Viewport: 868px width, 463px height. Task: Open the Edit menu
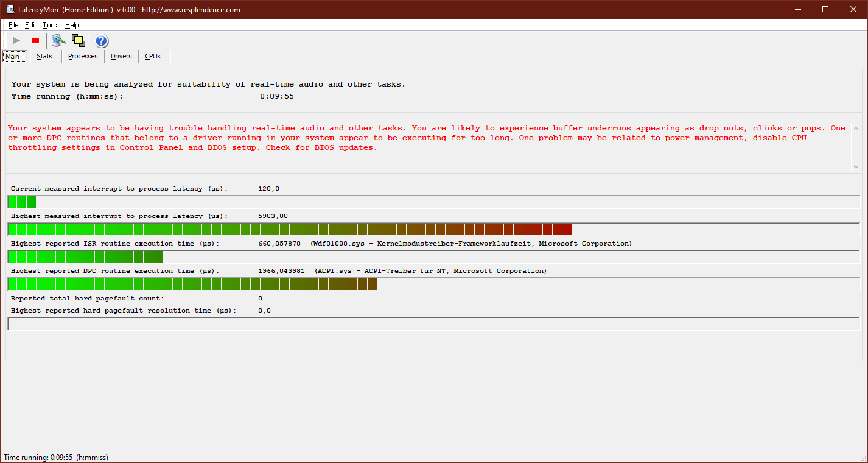tap(30, 25)
